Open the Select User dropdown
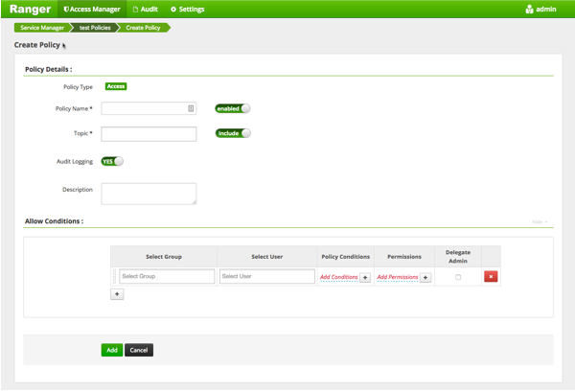Image resolution: width=575 pixels, height=392 pixels. (266, 276)
